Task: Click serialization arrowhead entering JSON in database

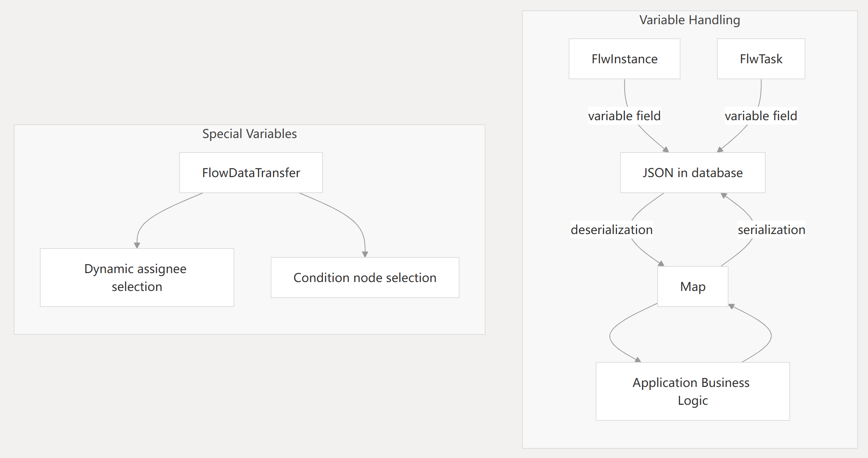Action: [x=724, y=195]
